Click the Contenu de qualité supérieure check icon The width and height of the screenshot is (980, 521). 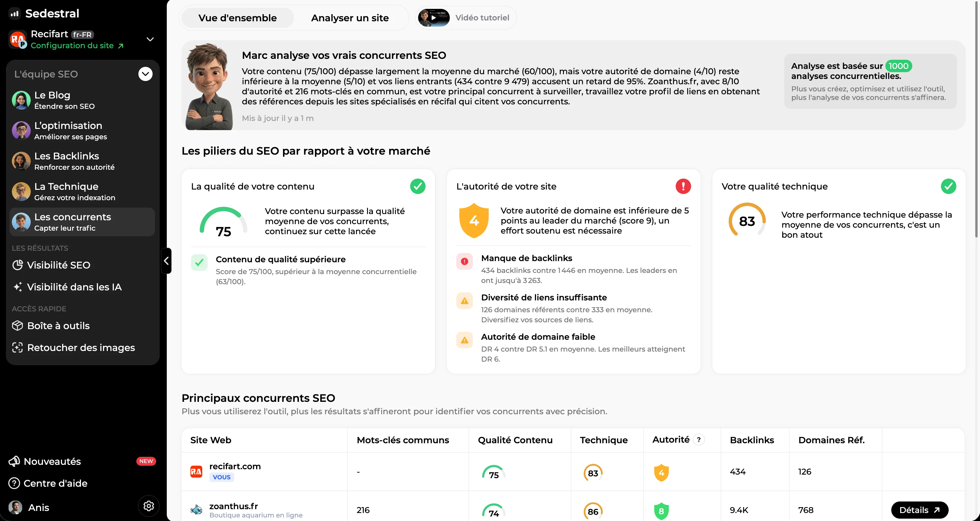pyautogui.click(x=199, y=262)
